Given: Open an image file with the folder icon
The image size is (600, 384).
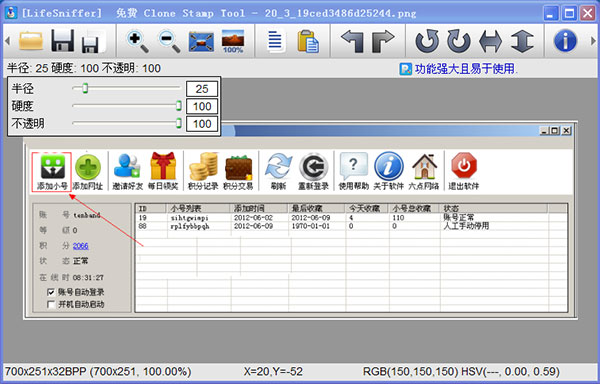Looking at the screenshot, I should (x=31, y=41).
